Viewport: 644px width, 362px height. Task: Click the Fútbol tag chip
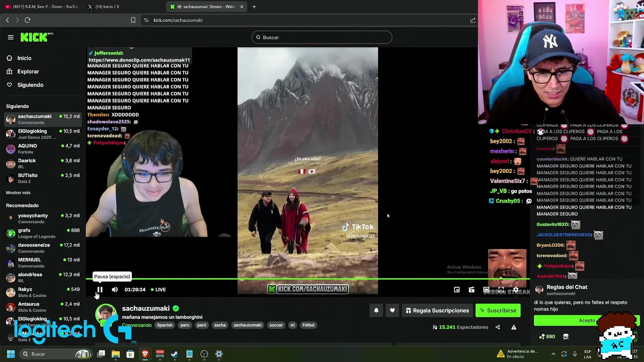(308, 325)
